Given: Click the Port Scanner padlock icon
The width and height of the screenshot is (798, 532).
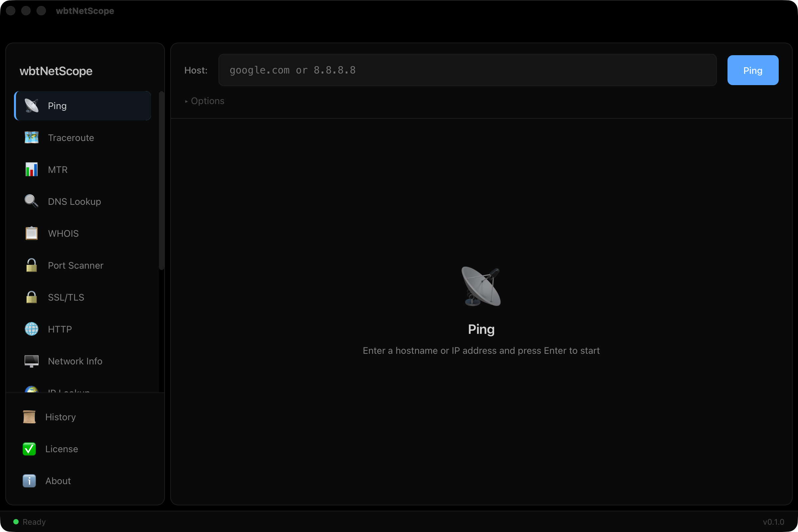Looking at the screenshot, I should tap(32, 265).
